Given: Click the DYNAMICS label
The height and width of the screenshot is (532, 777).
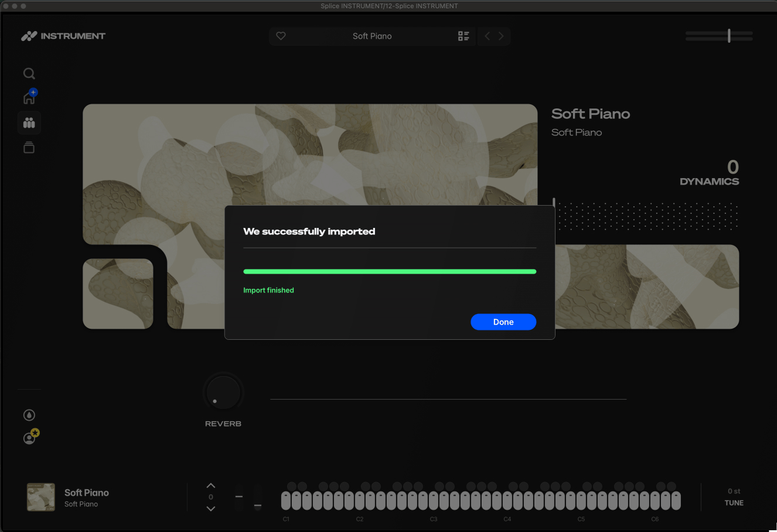Looking at the screenshot, I should 709,182.
